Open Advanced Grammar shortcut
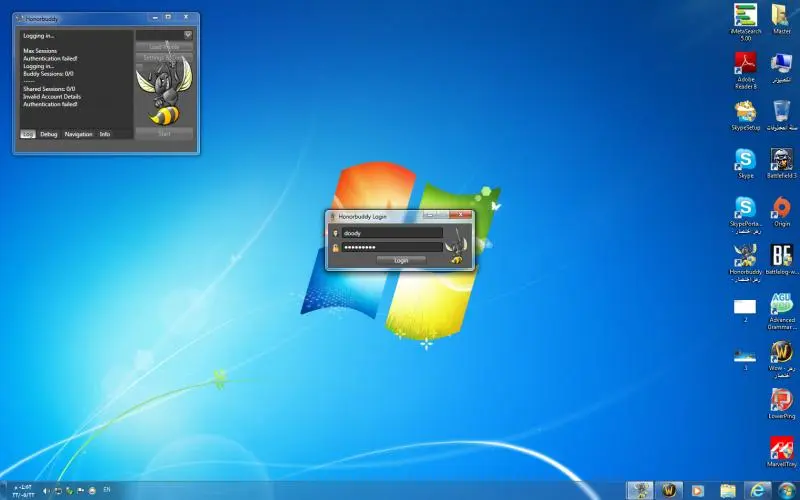 pos(781,310)
